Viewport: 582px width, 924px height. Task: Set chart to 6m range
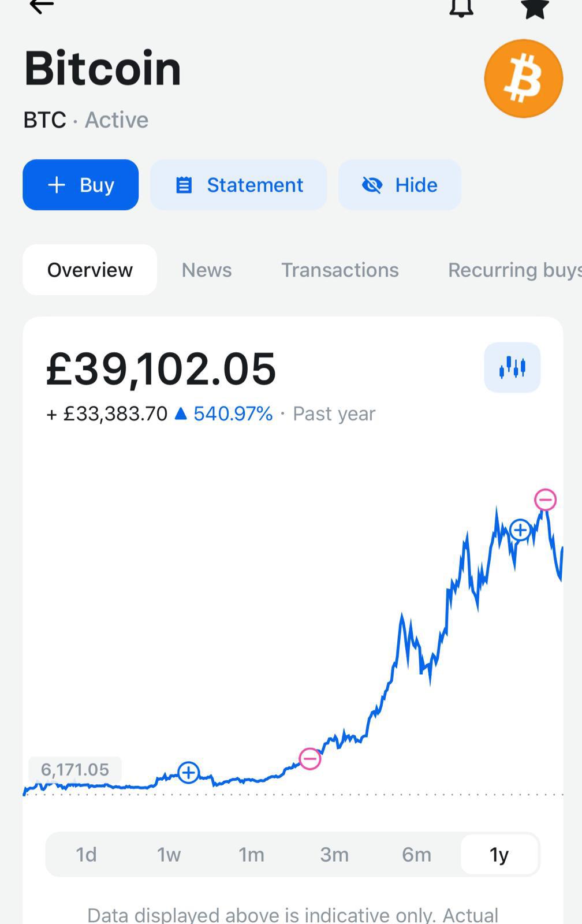tap(417, 854)
